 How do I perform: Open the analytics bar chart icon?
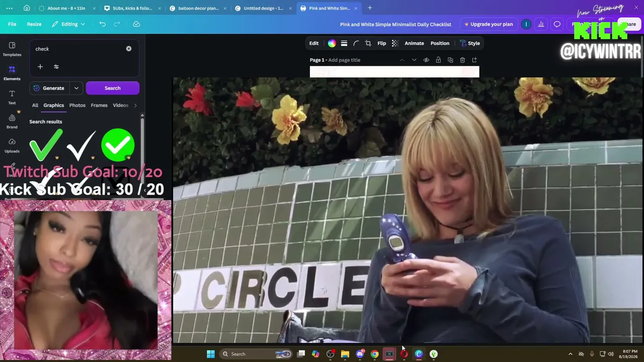pos(541,24)
